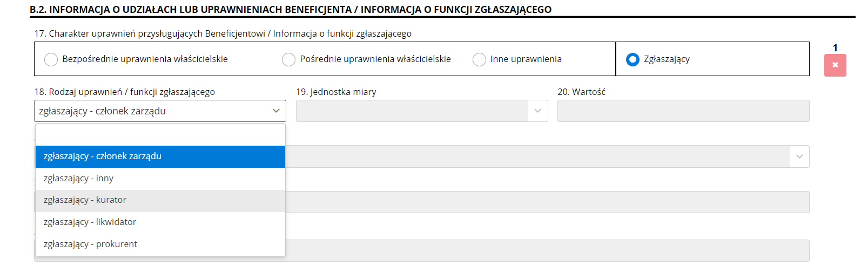Choose the blank empty dropdown option
868x266 pixels.
point(160,135)
